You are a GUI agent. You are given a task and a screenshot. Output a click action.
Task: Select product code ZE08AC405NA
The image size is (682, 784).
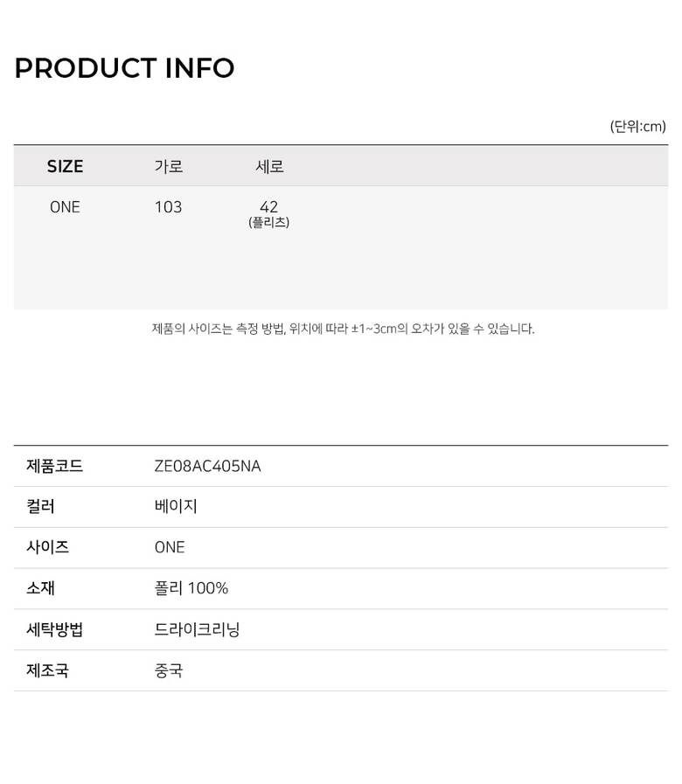click(207, 466)
